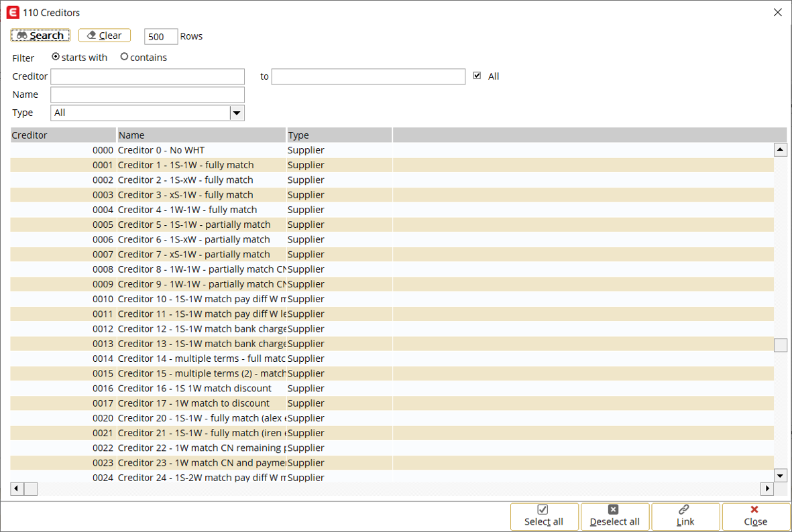Select row 'Creditor 21 - 1S-1W - fully match (iren'
792x532 pixels.
tap(392, 433)
